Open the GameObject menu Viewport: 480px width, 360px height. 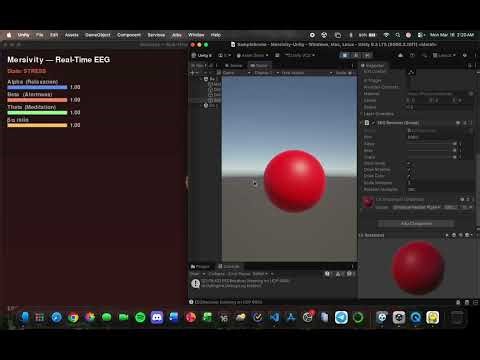pos(98,35)
